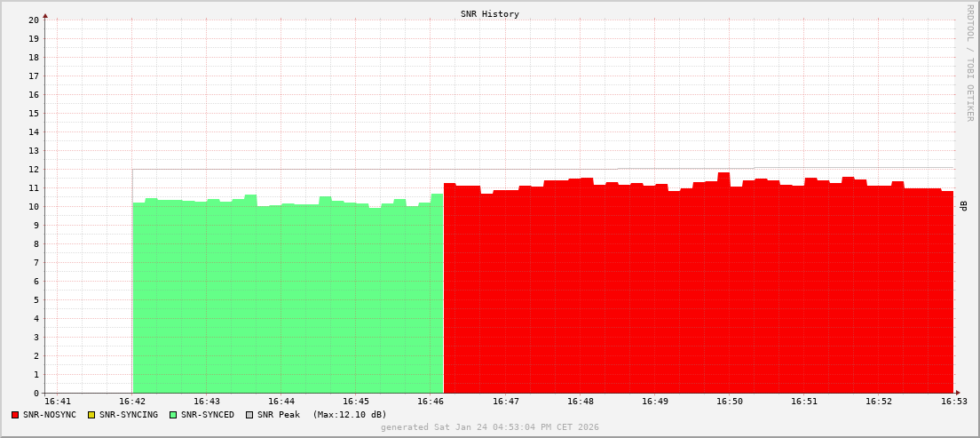Click the 16:42 time axis label
The image size is (980, 438).
[x=131, y=402]
